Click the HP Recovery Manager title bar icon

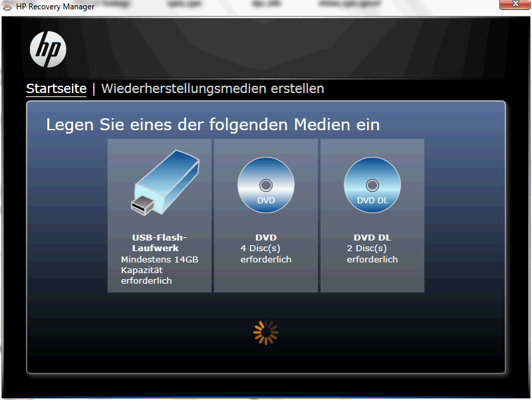(7, 6)
